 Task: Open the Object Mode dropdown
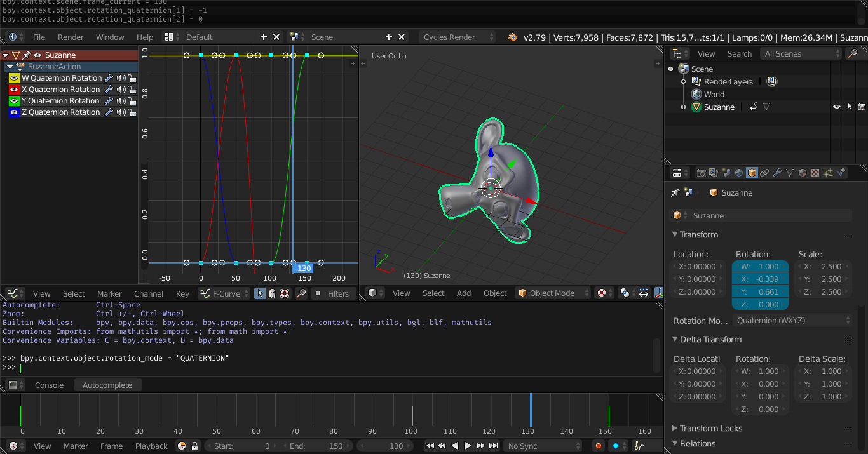(x=553, y=293)
